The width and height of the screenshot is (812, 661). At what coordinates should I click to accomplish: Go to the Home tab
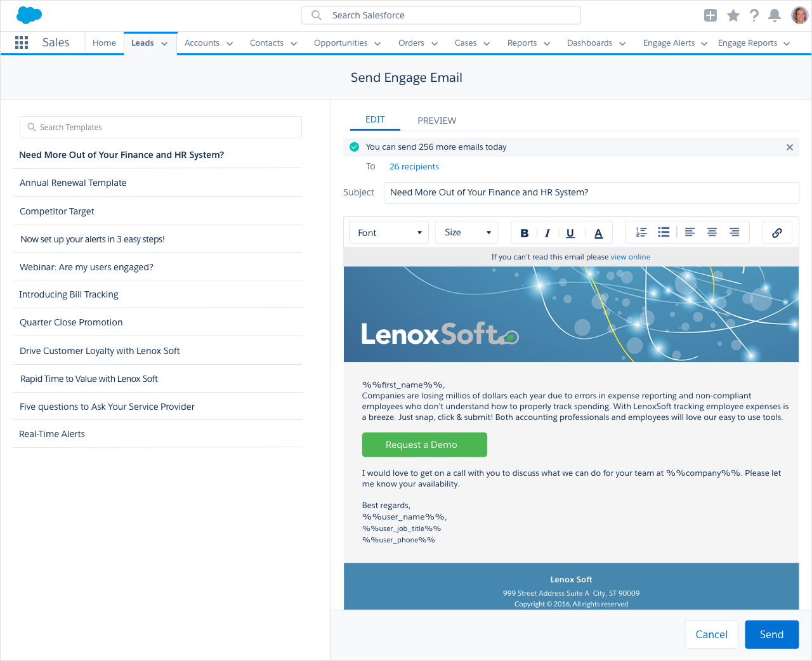tap(104, 43)
